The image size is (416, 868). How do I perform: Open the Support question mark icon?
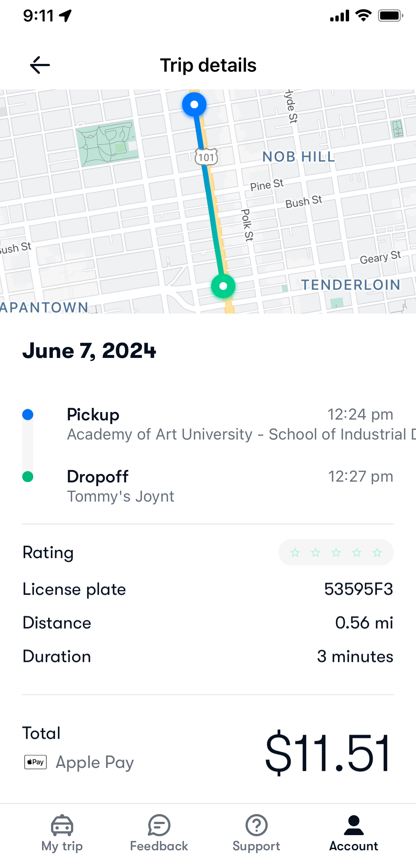coord(256,825)
